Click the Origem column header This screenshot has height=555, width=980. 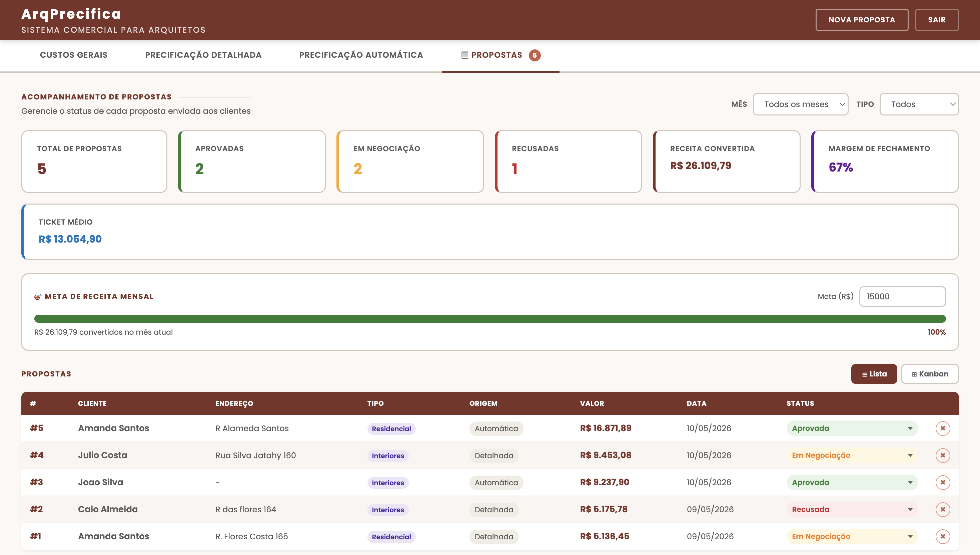click(483, 403)
